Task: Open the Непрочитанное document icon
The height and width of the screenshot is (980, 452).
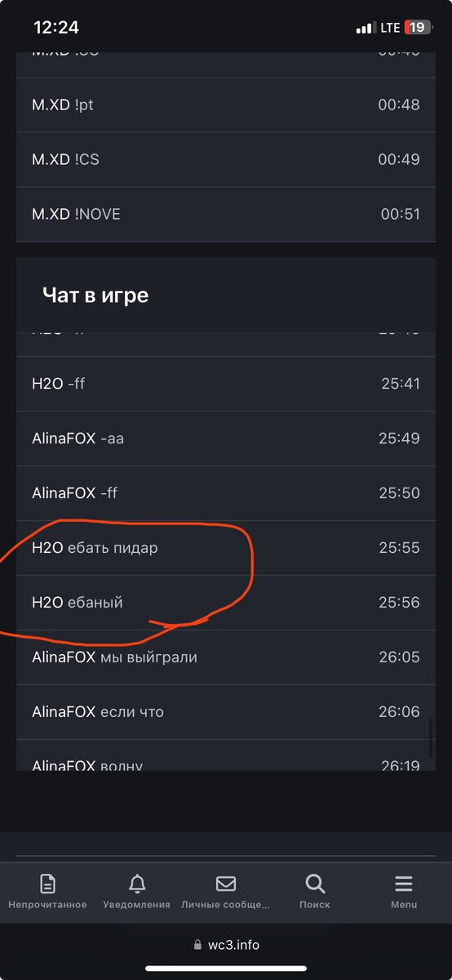Action: point(48,883)
